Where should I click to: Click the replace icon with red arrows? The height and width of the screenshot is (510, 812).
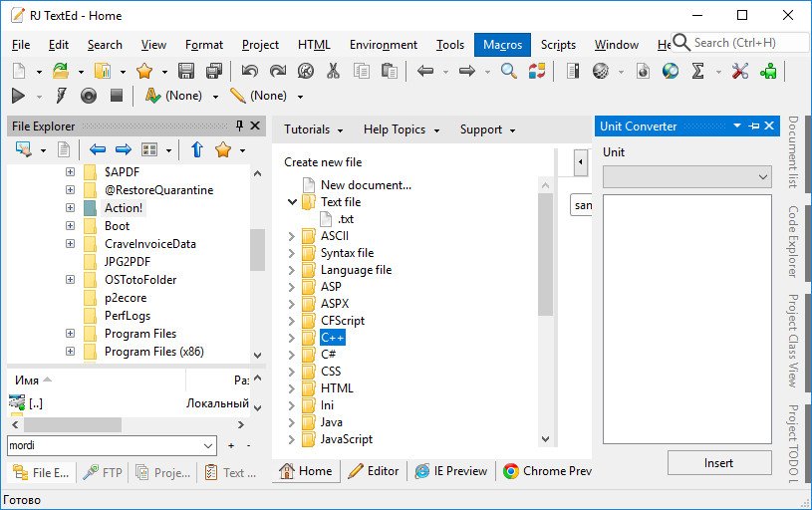537,71
